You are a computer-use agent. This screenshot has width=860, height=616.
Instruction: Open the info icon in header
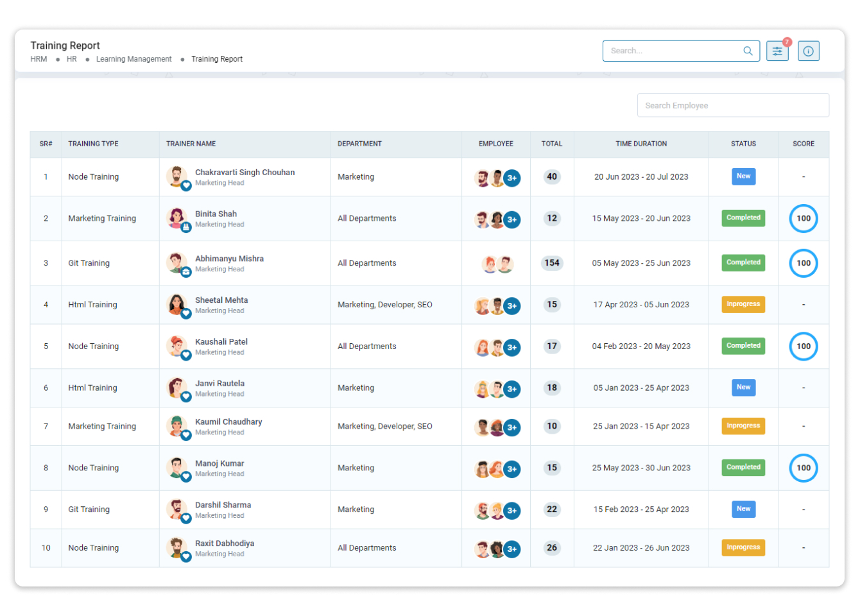click(x=809, y=51)
